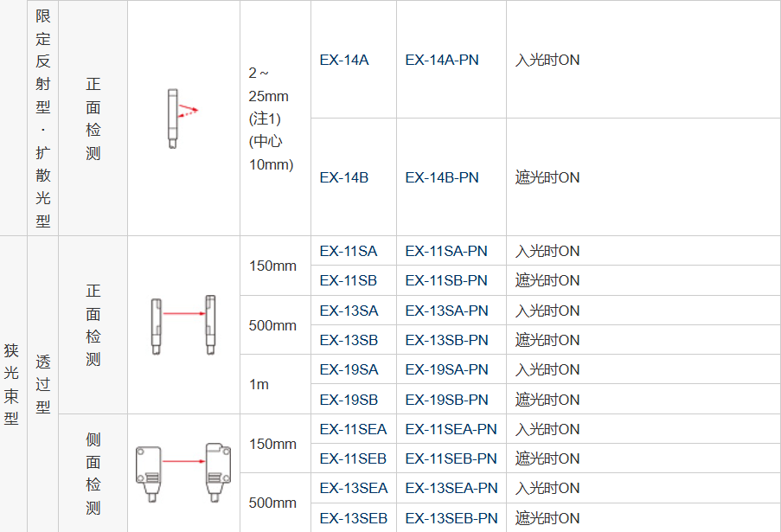Select the EX-11SA-PN product link
Screen dimensions: 781x532
click(446, 251)
